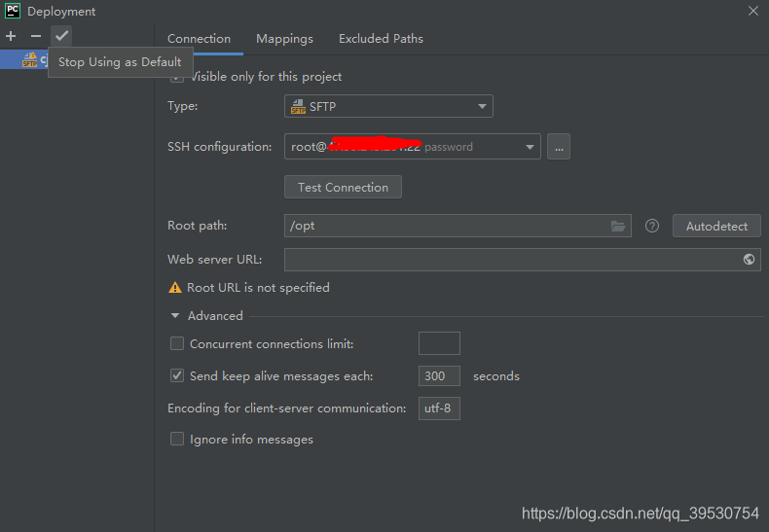
Task: Click the Autodetect button
Action: 716,226
